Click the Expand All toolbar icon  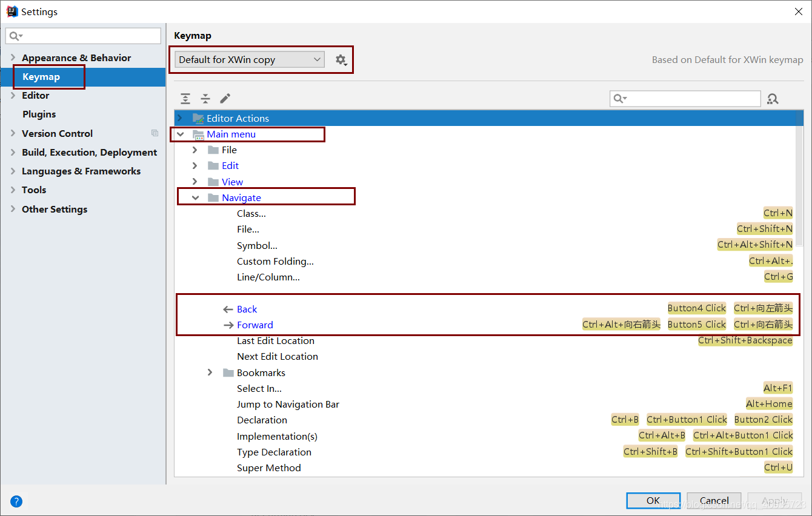point(185,99)
